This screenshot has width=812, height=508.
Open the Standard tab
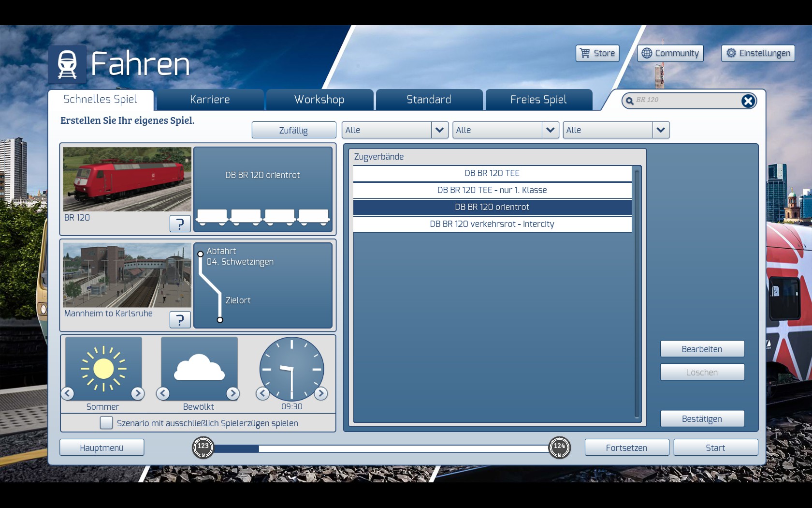click(x=429, y=100)
